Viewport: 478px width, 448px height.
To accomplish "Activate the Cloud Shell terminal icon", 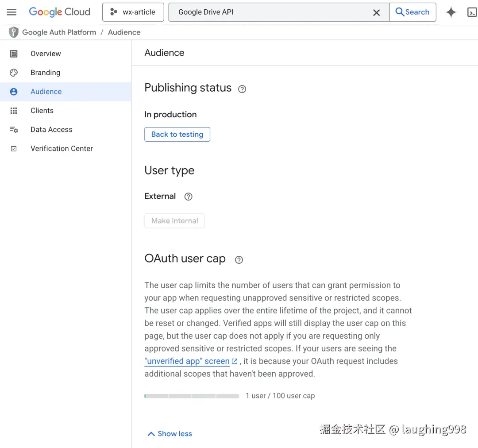I will (472, 12).
